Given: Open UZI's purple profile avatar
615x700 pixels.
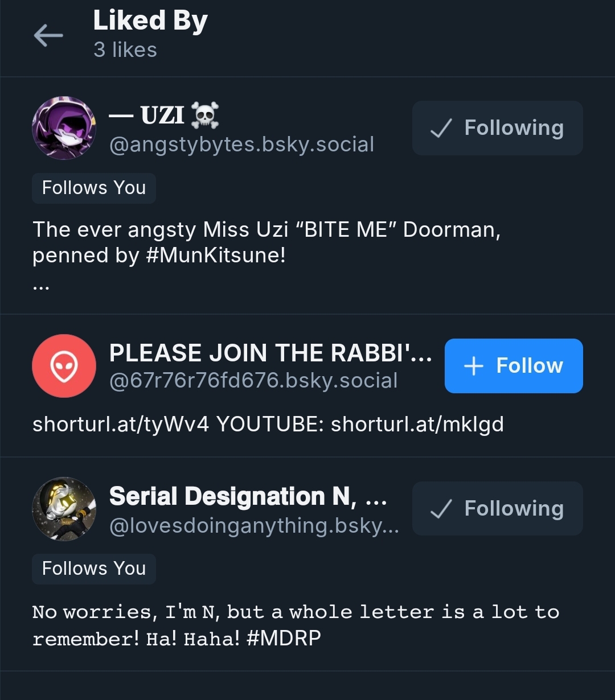Looking at the screenshot, I should click(64, 128).
